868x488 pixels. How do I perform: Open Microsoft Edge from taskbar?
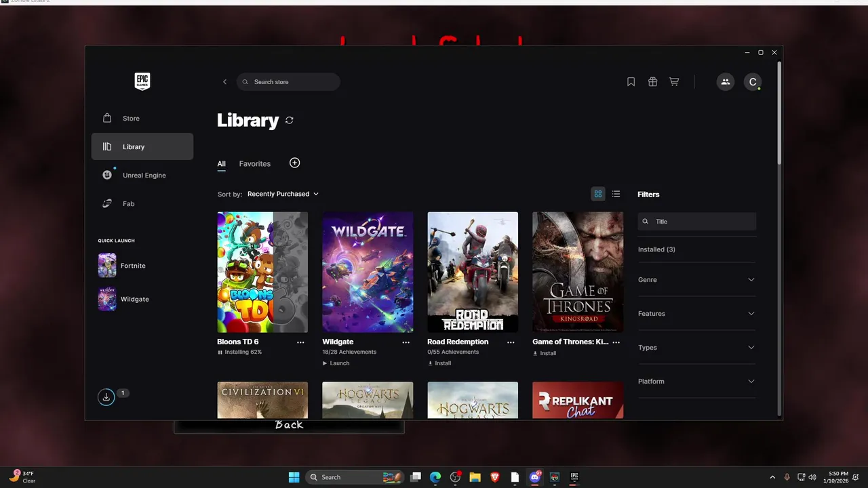click(x=435, y=477)
